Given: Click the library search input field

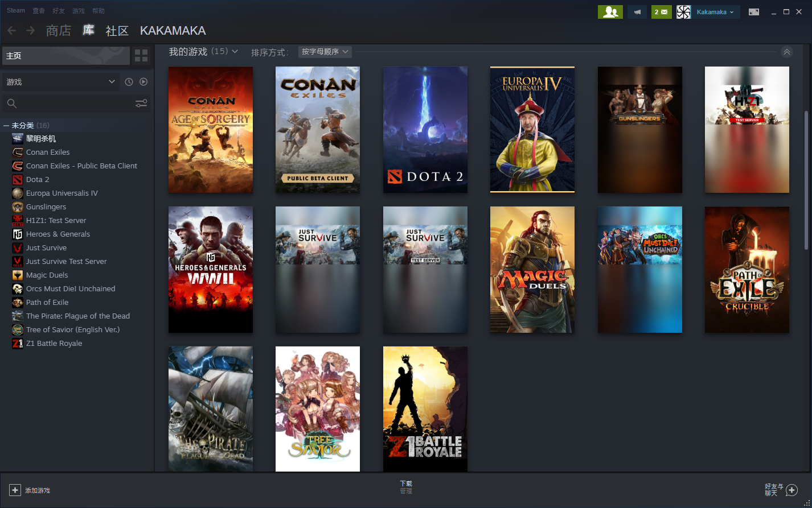Looking at the screenshot, I should point(76,104).
